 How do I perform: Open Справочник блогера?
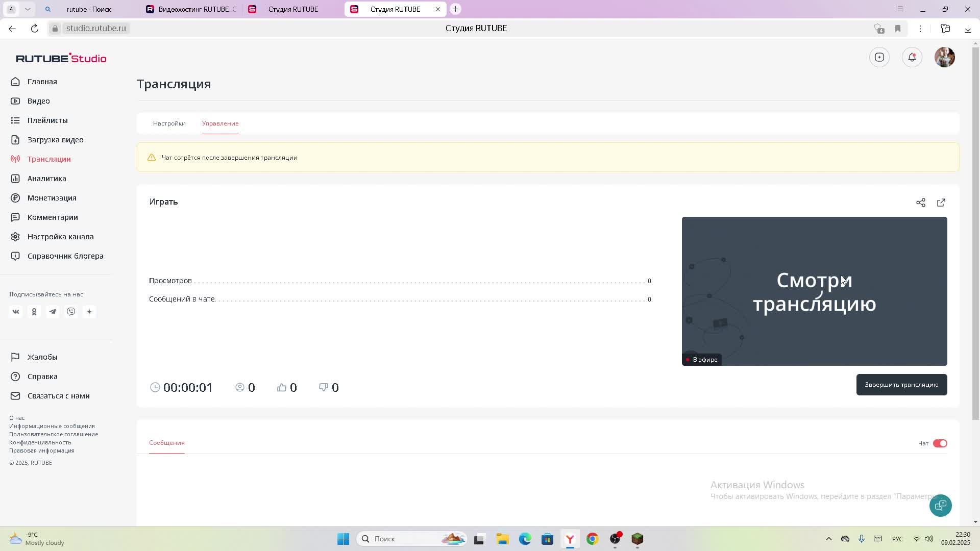click(65, 256)
